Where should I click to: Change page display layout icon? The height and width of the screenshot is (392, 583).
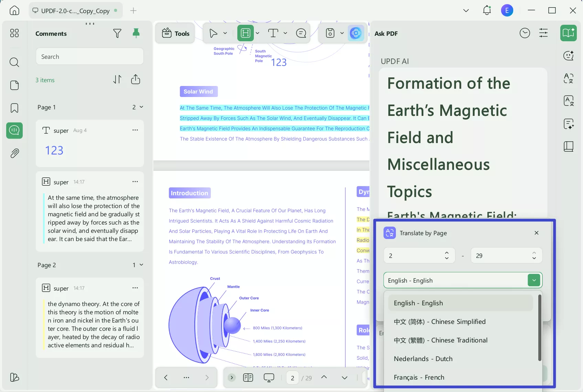(248, 378)
